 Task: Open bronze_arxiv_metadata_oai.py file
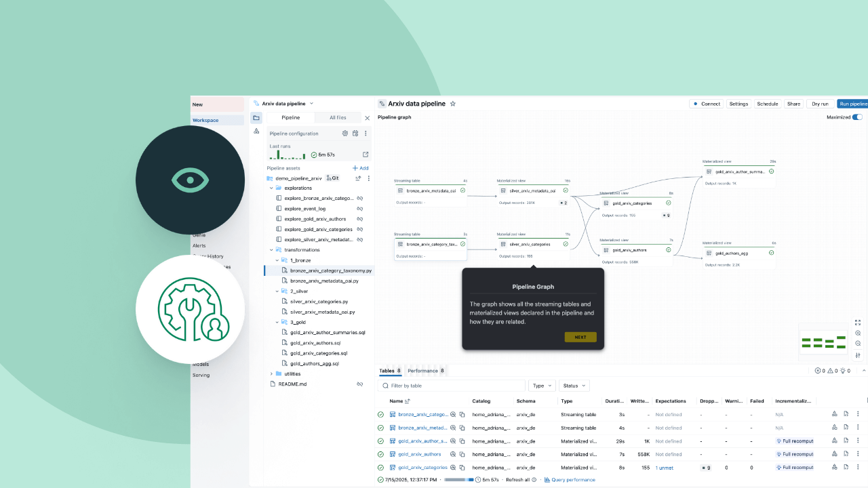(x=324, y=281)
